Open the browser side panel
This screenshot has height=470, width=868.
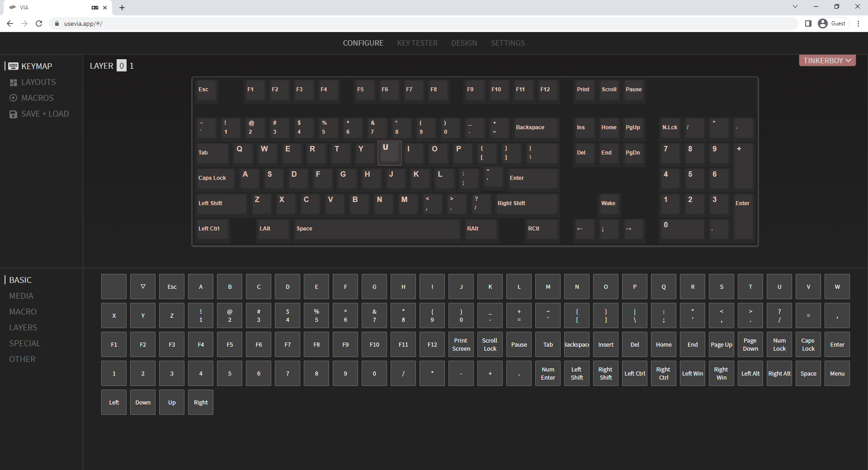[808, 23]
